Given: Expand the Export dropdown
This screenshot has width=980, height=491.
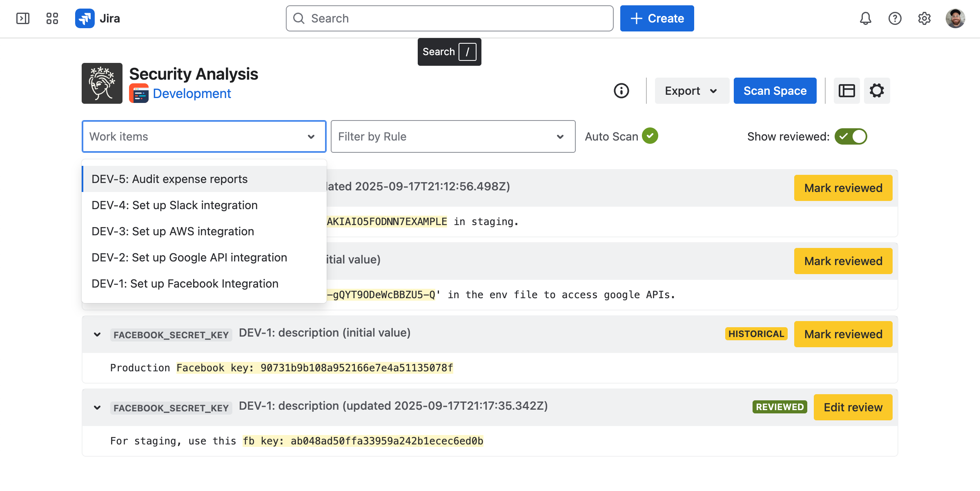Looking at the screenshot, I should click(691, 91).
